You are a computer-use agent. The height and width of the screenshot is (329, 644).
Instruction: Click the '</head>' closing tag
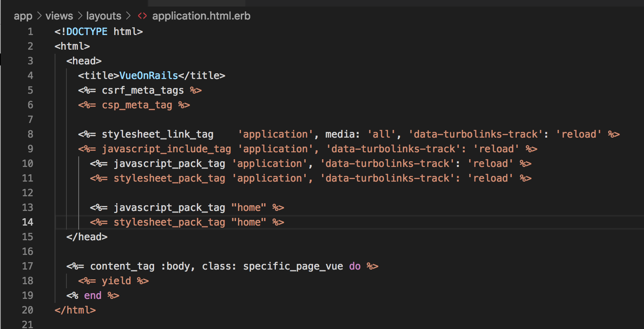[87, 237]
